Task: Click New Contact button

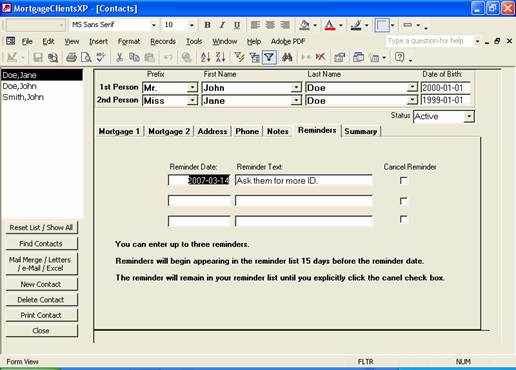Action: [x=41, y=284]
